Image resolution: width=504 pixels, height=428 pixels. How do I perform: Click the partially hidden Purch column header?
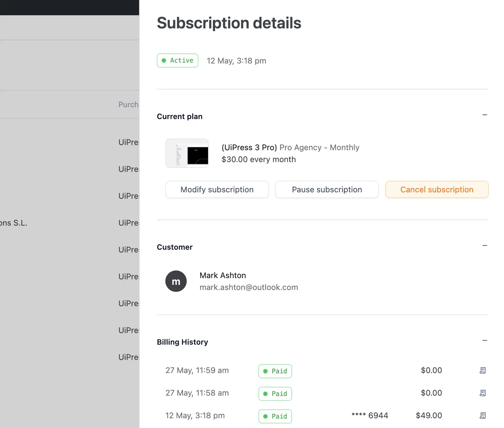(x=128, y=105)
